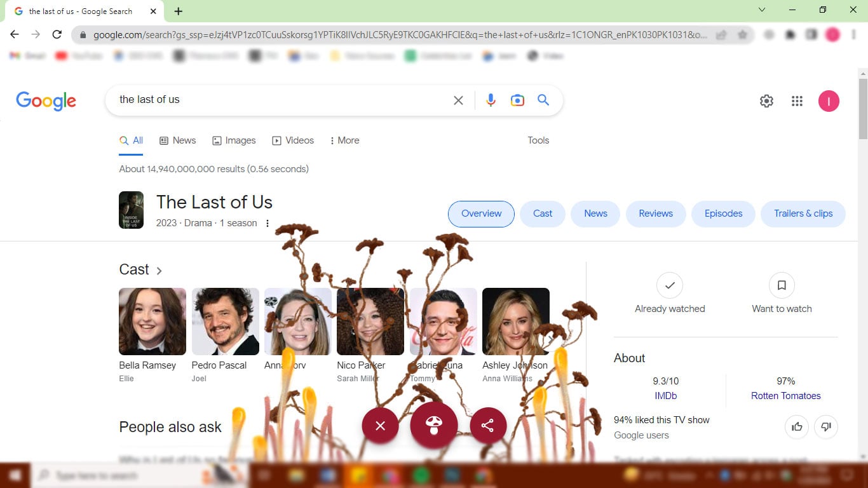
Task: Open More search categories
Action: 344,140
